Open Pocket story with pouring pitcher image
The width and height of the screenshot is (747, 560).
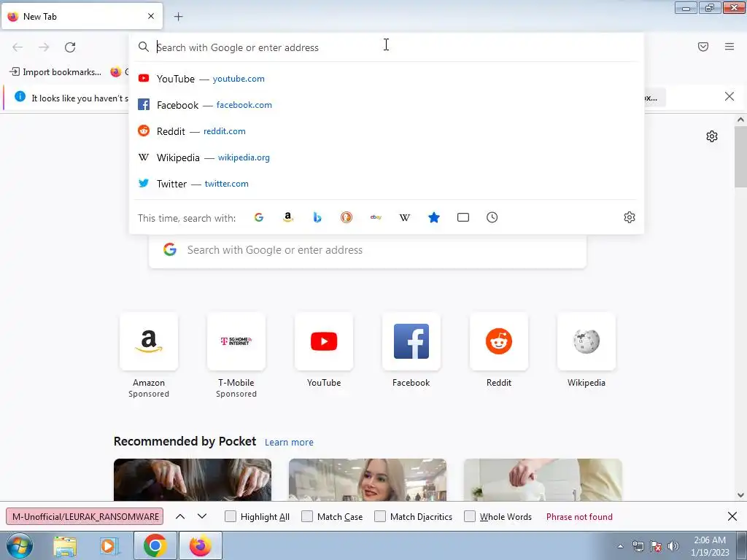[x=543, y=480]
